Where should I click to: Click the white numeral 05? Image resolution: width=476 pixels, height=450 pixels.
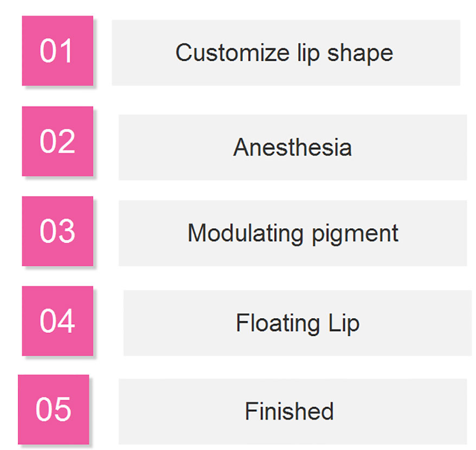pos(54,409)
